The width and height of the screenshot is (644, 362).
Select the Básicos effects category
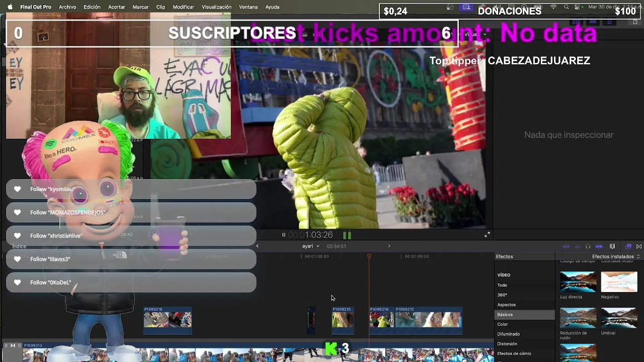pos(525,314)
